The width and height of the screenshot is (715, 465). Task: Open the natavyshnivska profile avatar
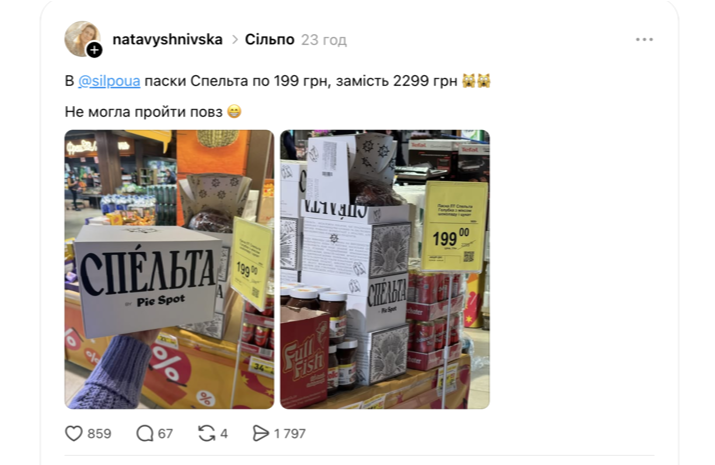pyautogui.click(x=81, y=38)
